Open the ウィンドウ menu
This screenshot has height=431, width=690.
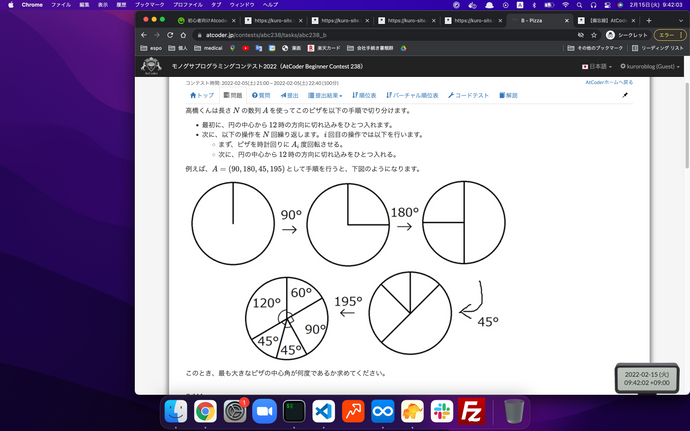click(x=242, y=5)
